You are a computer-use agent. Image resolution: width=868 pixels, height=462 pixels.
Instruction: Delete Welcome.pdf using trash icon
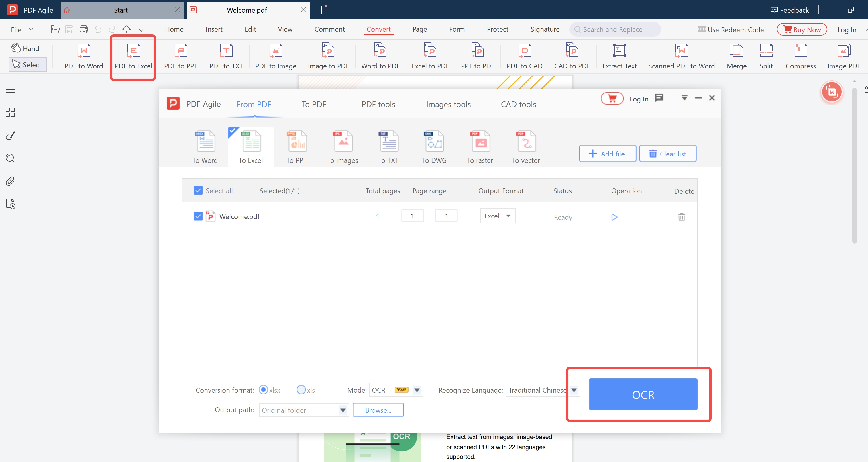click(x=681, y=217)
